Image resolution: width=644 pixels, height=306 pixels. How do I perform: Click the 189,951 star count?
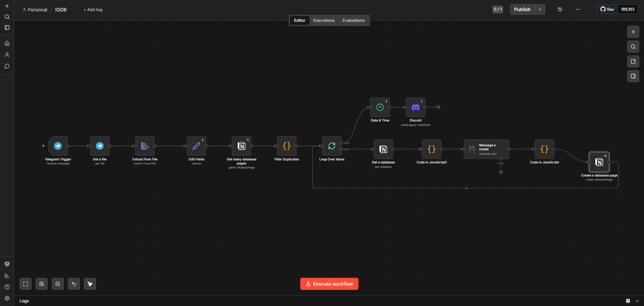tap(628, 9)
